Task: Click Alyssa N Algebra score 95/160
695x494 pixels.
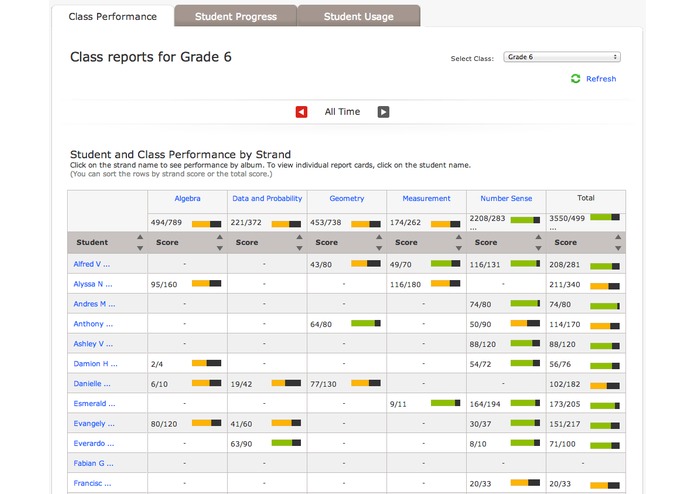Action: tap(164, 284)
